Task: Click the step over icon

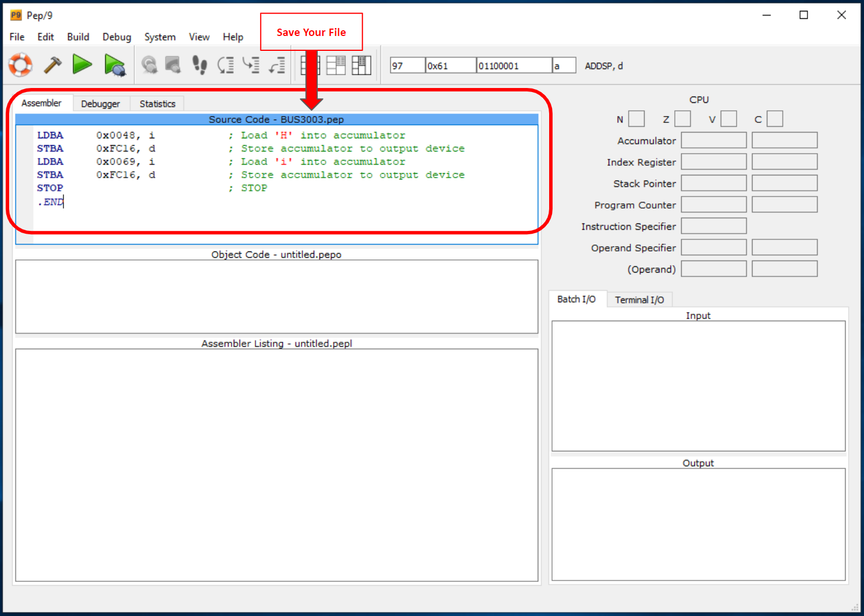Action: (226, 65)
